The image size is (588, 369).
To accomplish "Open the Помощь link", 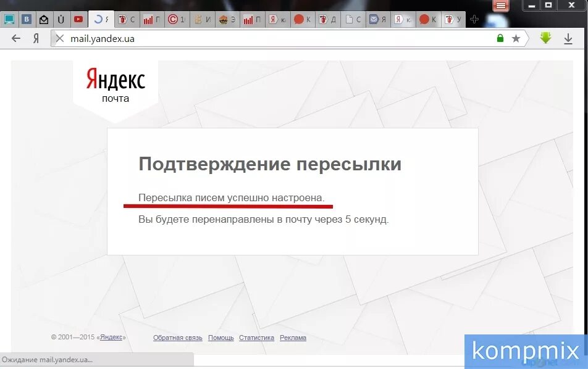I will (x=221, y=338).
